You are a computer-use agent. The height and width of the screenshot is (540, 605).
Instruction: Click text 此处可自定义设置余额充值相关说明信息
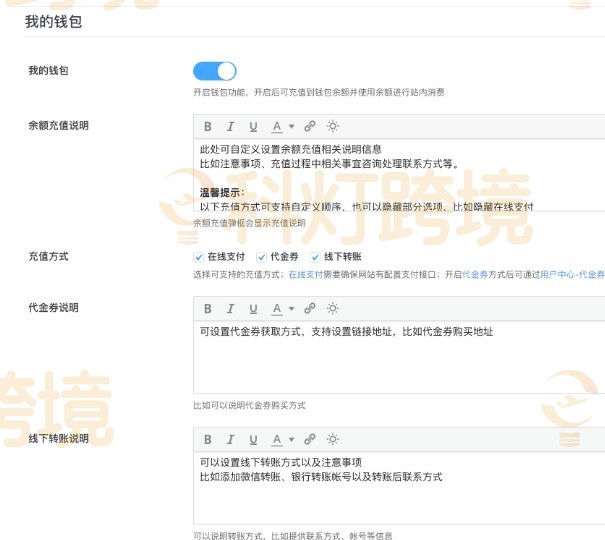(291, 149)
